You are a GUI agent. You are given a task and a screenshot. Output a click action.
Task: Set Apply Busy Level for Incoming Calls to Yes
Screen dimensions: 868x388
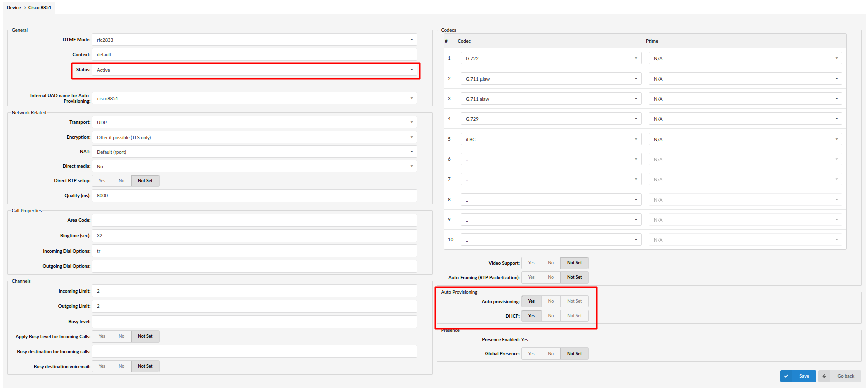[102, 336]
